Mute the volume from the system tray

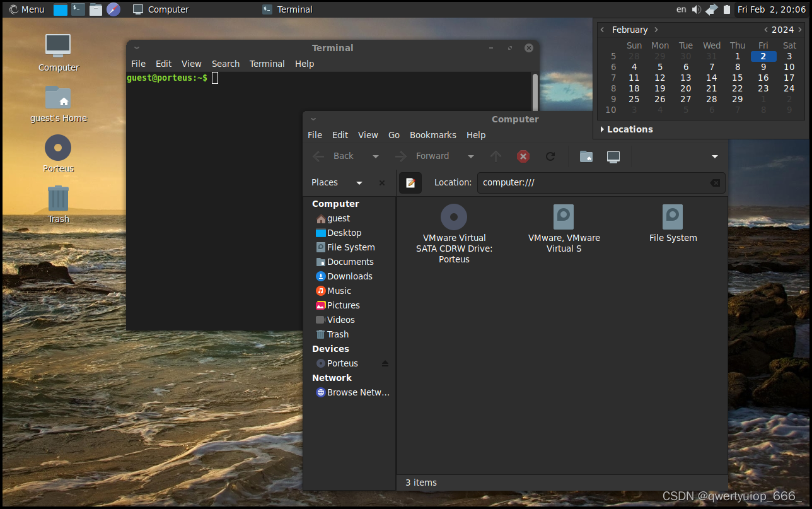(x=696, y=9)
